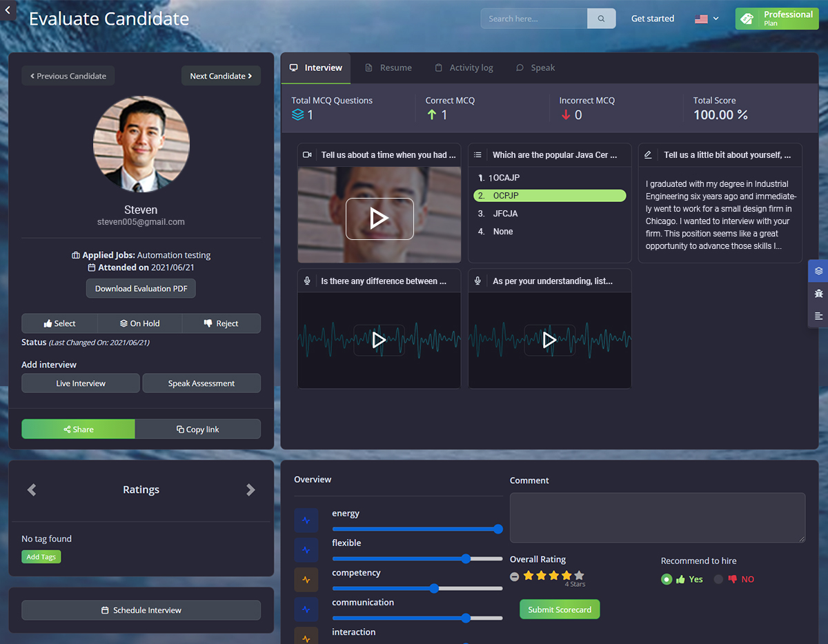Click the text-lines icon in right side tab
This screenshot has height=644, width=828.
[818, 316]
